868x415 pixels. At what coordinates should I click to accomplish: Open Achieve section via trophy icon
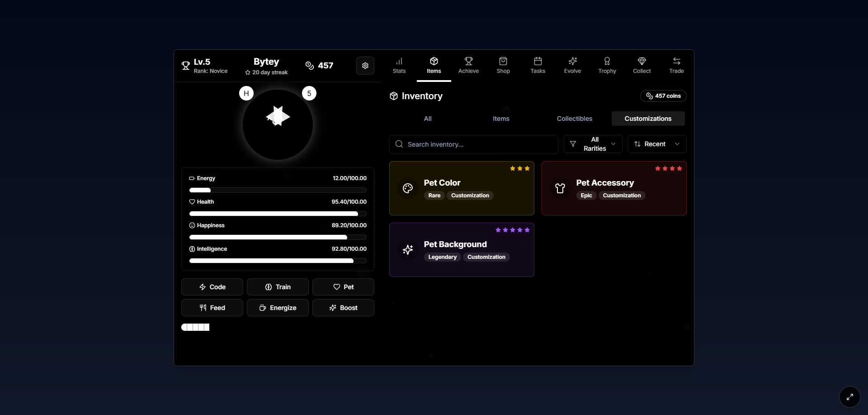(468, 65)
